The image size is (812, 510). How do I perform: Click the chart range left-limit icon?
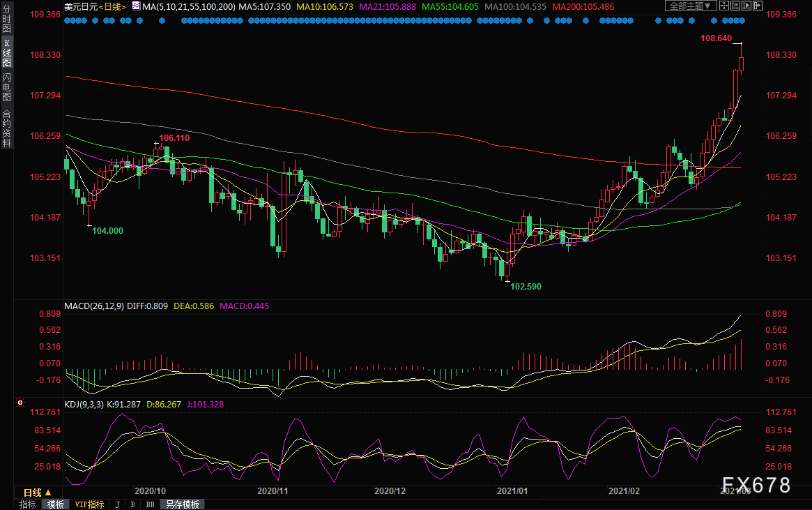[735, 6]
